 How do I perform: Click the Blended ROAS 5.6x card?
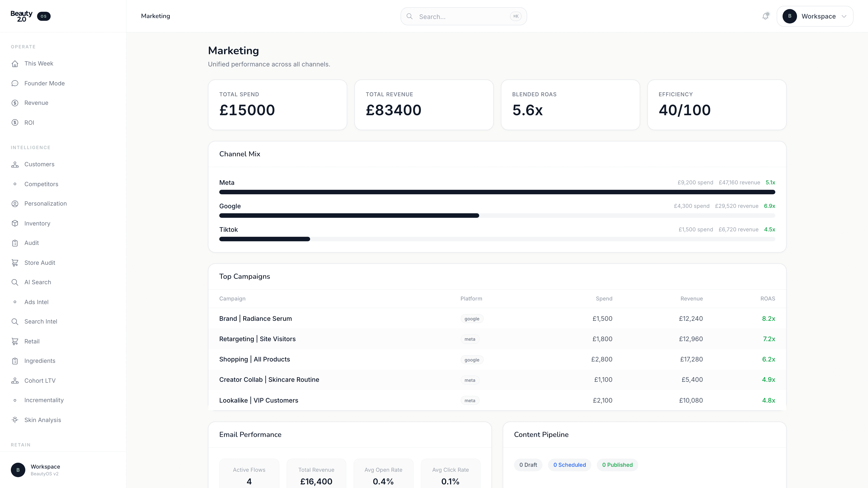click(570, 105)
